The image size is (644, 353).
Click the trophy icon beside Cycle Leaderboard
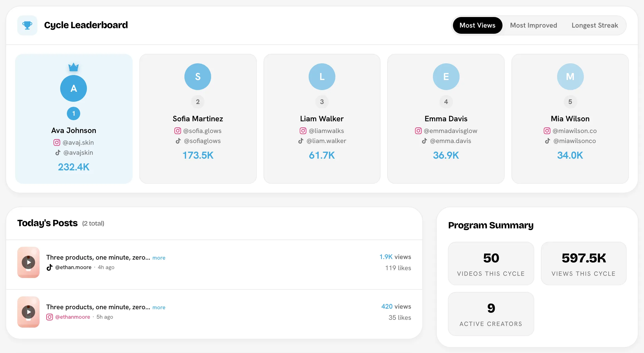coord(27,25)
